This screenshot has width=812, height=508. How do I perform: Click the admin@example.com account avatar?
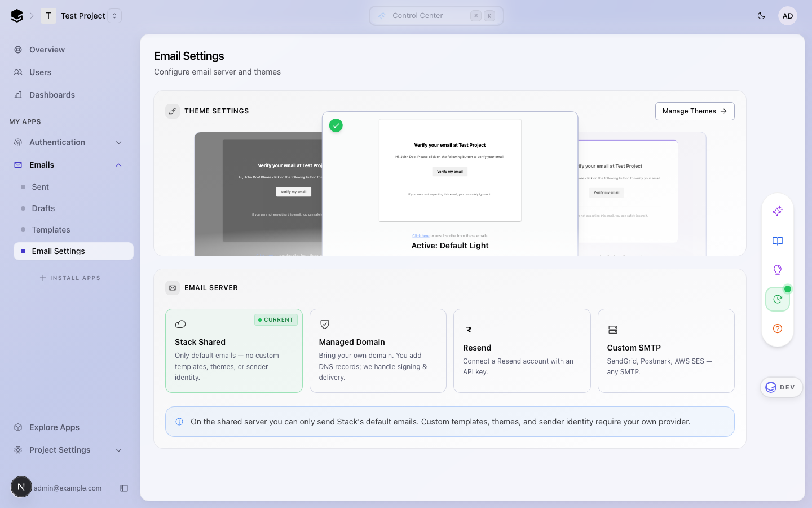(x=21, y=487)
